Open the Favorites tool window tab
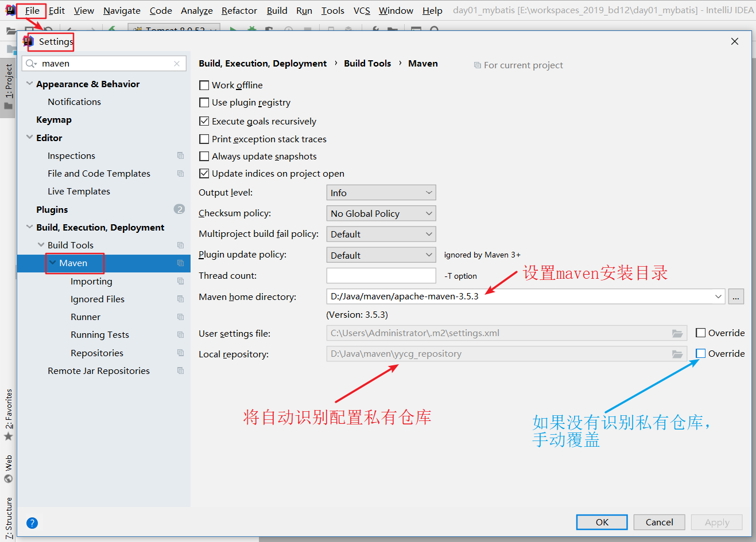The image size is (756, 542). 8,415
